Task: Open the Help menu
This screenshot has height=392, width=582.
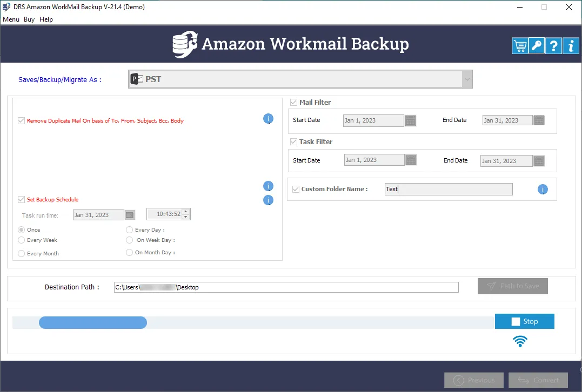Action: [46, 19]
